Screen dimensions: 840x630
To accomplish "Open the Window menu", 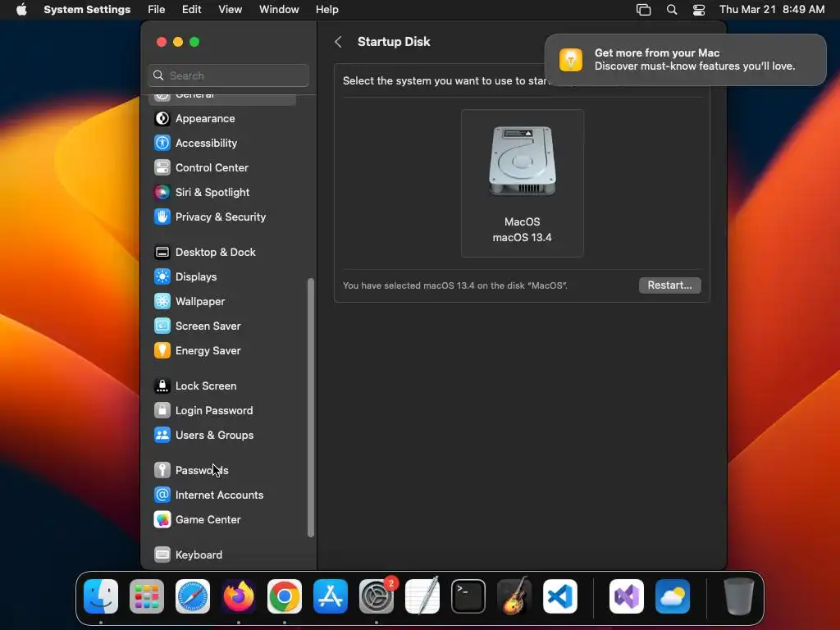I will point(279,10).
